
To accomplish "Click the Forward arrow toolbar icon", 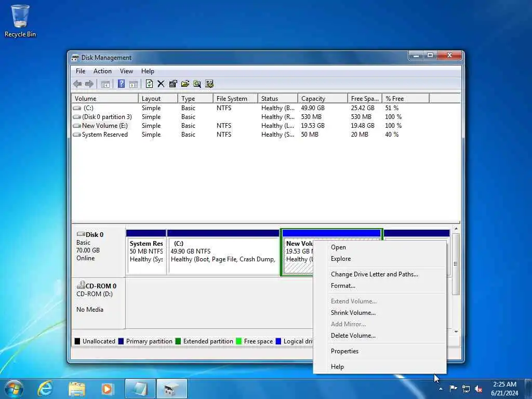I will click(x=89, y=84).
